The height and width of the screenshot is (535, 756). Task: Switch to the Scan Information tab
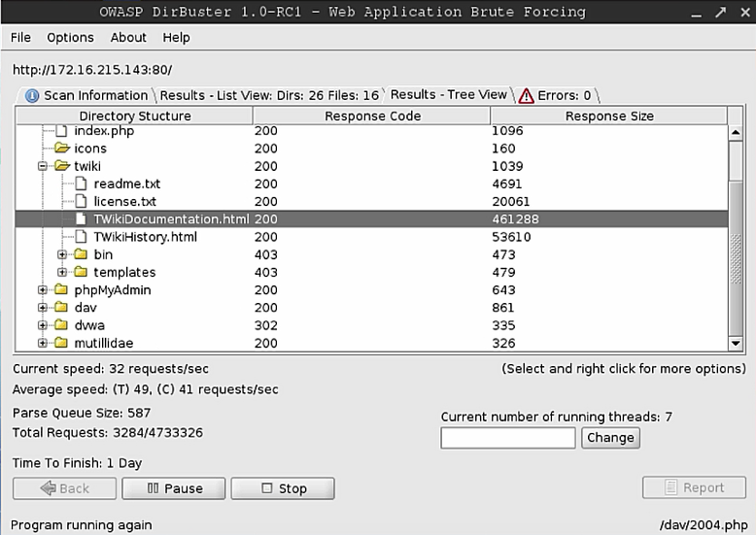[x=86, y=95]
